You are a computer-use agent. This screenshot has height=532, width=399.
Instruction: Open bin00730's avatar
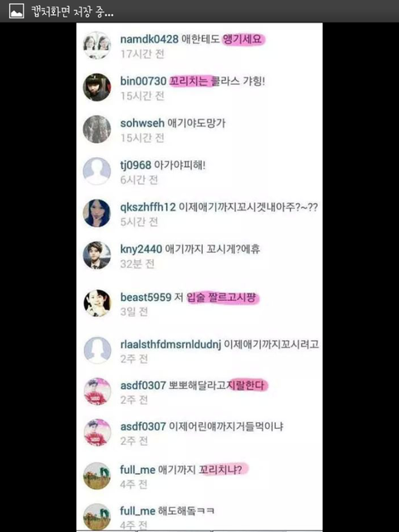97,87
